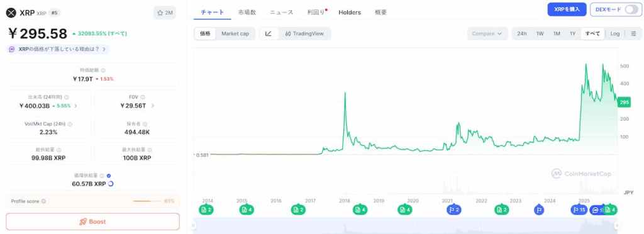644x234 pixels.
Task: Click left handle of chart range slider
Action: (194, 225)
